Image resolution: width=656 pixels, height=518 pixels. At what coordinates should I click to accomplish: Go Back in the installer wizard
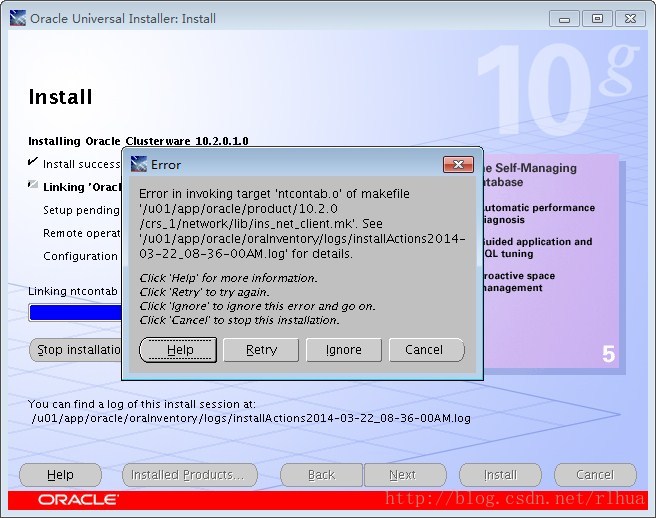321,475
